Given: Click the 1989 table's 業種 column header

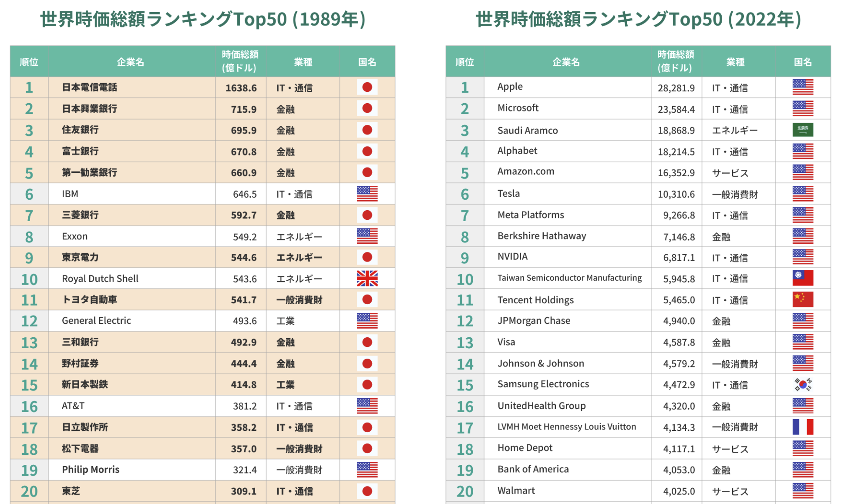Looking at the screenshot, I should coord(303,62).
